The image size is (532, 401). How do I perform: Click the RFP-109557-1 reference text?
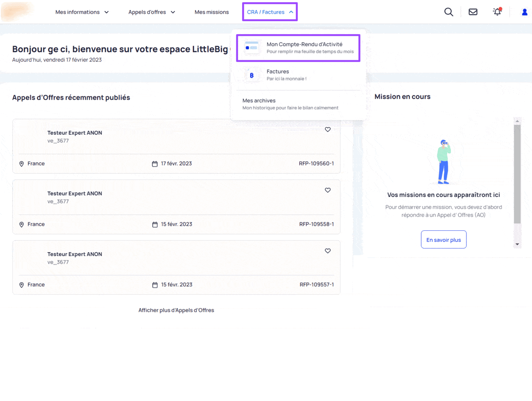pyautogui.click(x=317, y=284)
